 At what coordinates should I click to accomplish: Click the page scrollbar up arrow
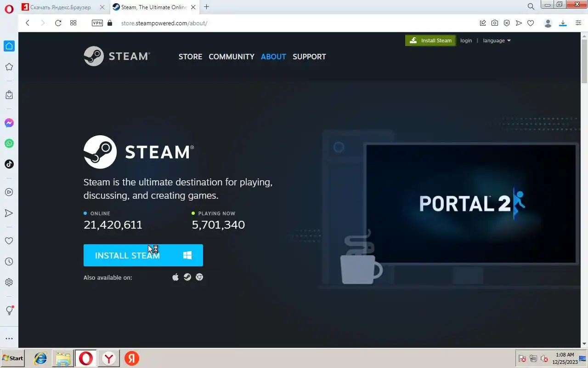[x=584, y=36]
